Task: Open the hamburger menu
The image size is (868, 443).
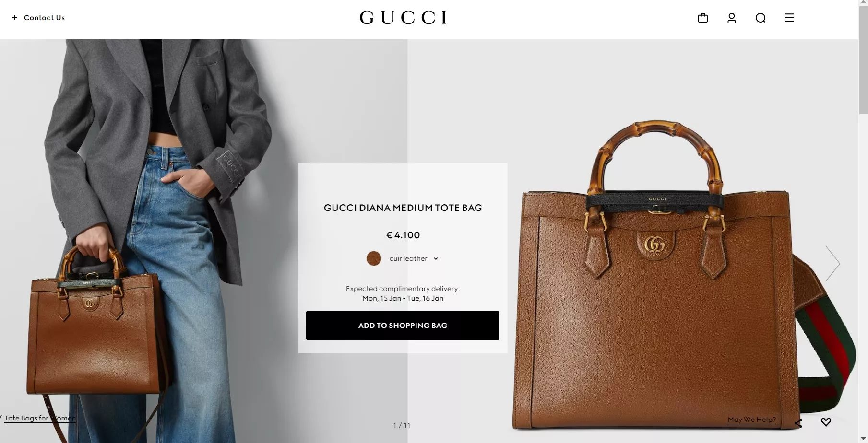Action: tap(789, 18)
